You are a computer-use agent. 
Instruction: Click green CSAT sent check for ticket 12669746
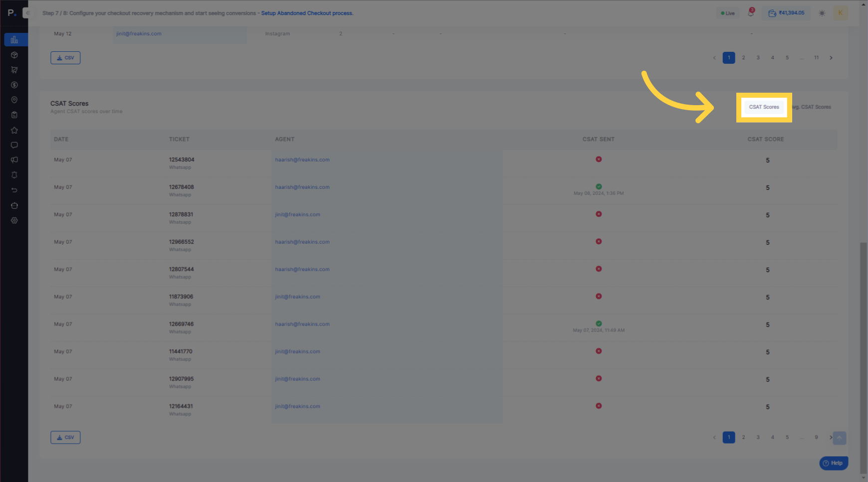point(599,323)
